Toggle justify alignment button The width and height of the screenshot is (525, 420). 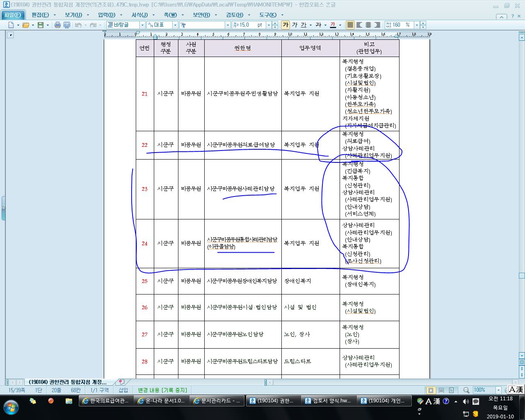click(350, 25)
